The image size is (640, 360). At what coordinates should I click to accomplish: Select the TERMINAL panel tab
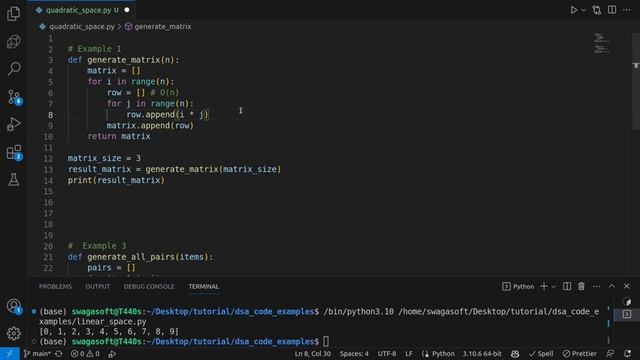(x=203, y=287)
